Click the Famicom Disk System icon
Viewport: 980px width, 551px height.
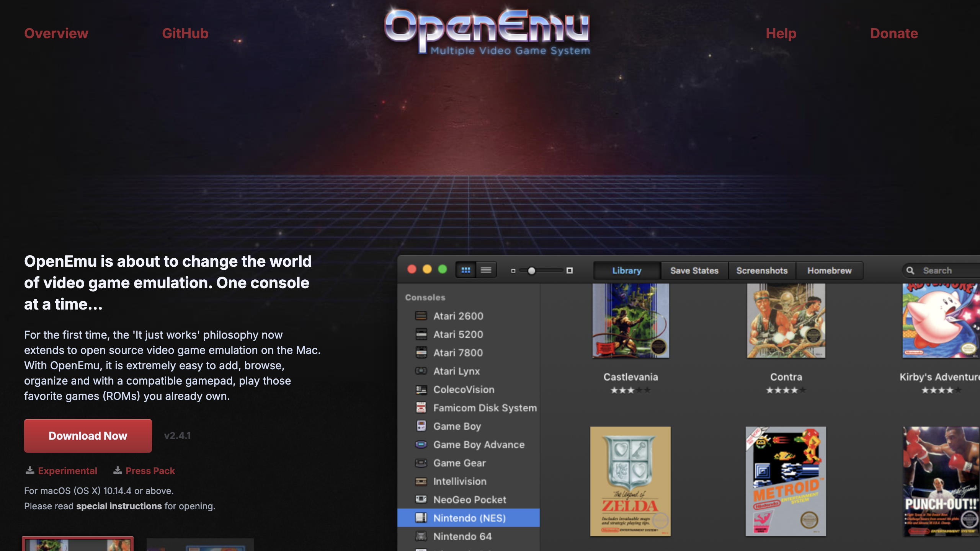[x=421, y=408]
